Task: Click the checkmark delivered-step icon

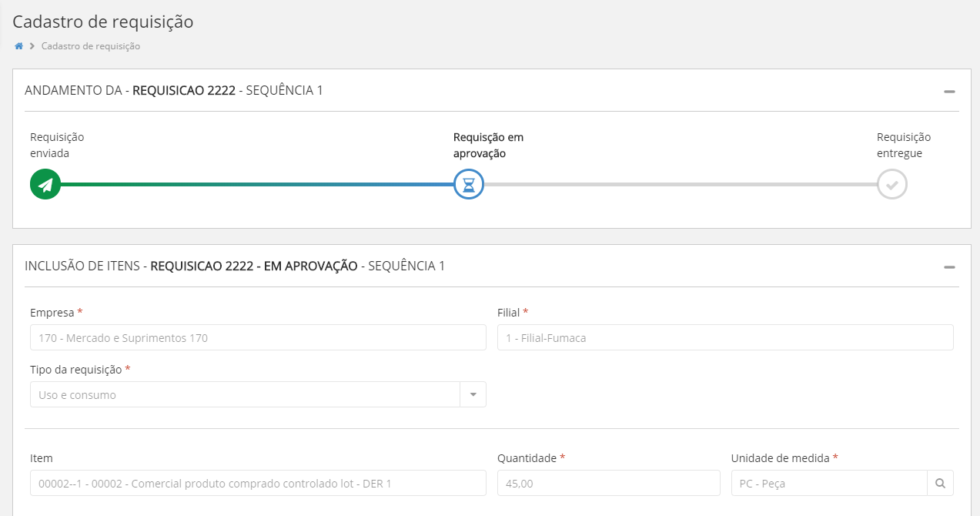Action: pos(891,185)
